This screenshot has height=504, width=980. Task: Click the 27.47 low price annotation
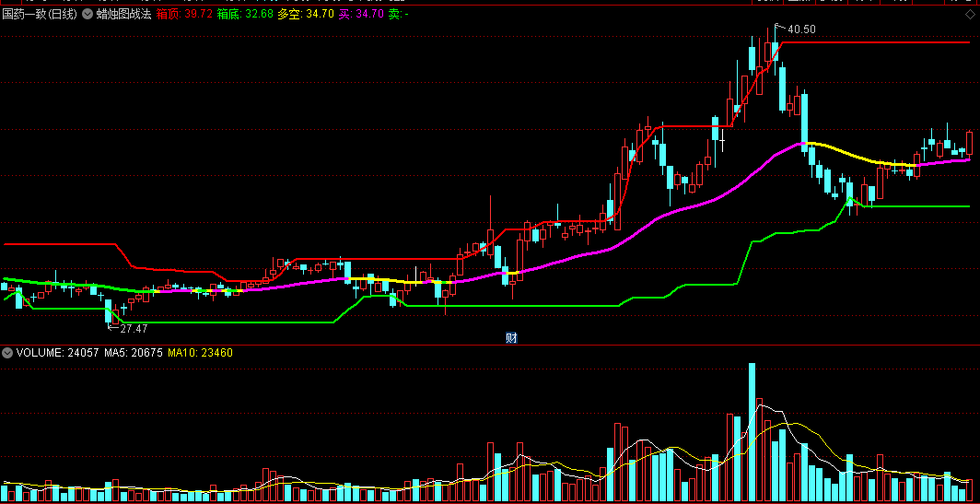(134, 328)
